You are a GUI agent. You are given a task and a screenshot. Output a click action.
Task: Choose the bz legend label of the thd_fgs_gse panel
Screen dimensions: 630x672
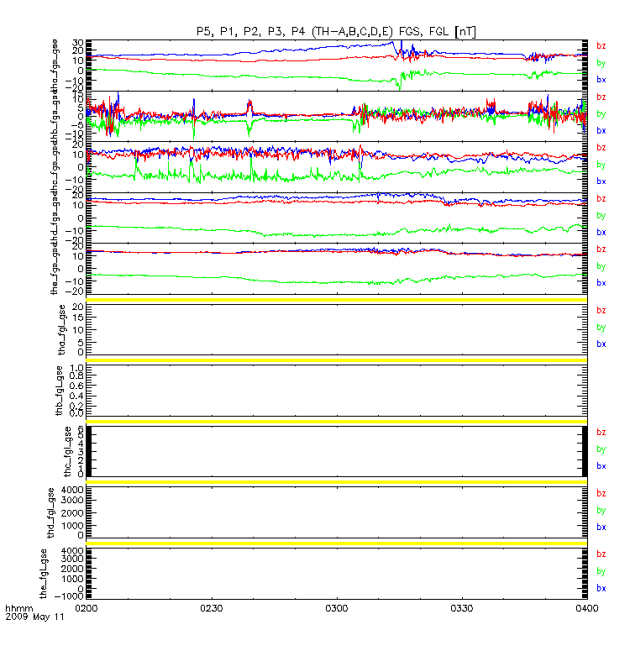pyautogui.click(x=601, y=198)
